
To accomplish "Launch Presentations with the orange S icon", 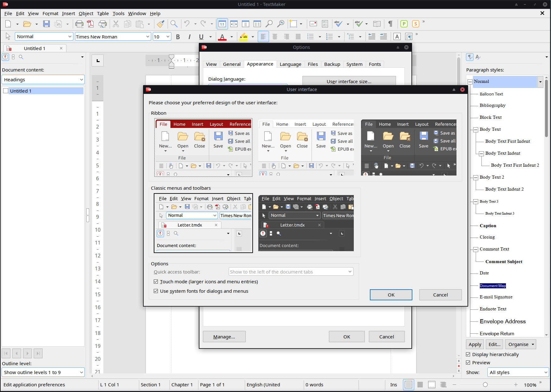I will click(x=416, y=24).
